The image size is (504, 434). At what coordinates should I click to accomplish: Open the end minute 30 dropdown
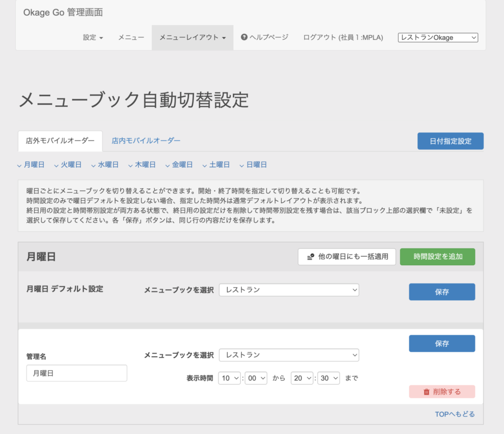[x=328, y=378]
